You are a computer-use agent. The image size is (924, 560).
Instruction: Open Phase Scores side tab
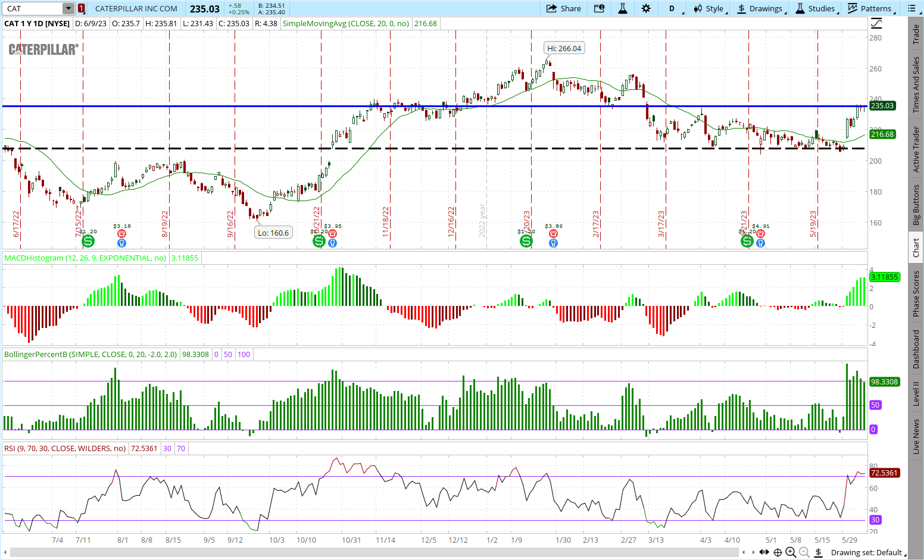pyautogui.click(x=916, y=293)
